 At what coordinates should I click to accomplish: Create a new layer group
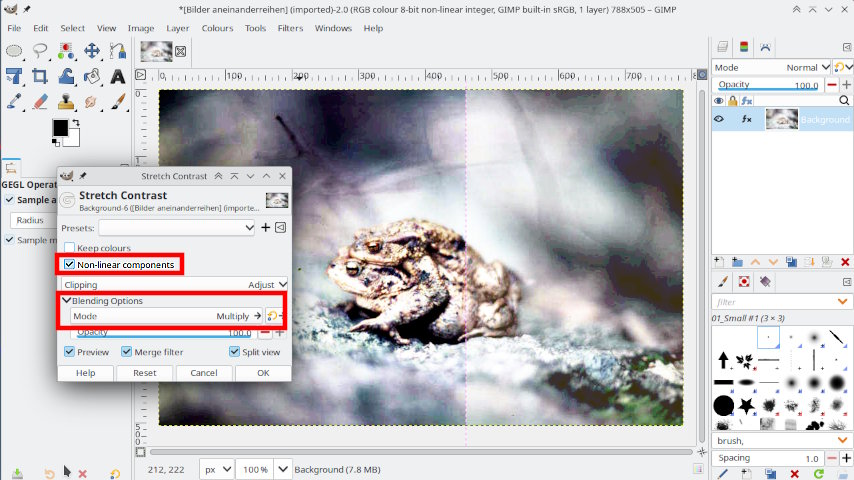737,262
